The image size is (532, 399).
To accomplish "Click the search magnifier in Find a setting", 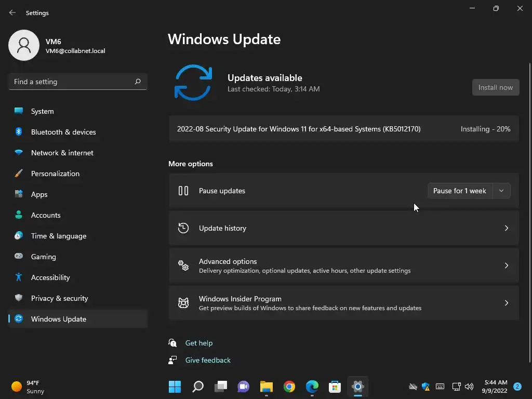I will [137, 82].
